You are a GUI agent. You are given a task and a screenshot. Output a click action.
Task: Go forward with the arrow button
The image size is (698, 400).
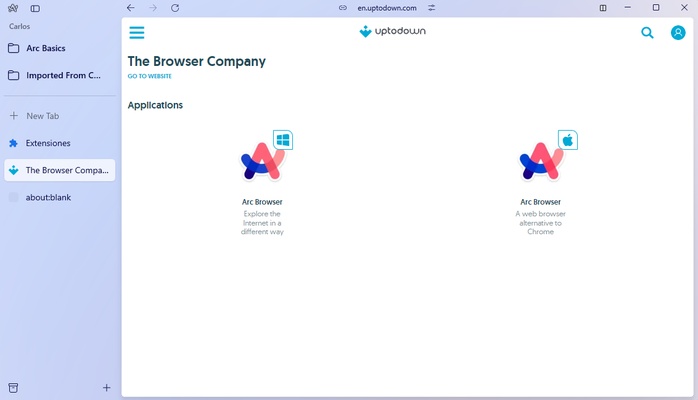coord(153,8)
